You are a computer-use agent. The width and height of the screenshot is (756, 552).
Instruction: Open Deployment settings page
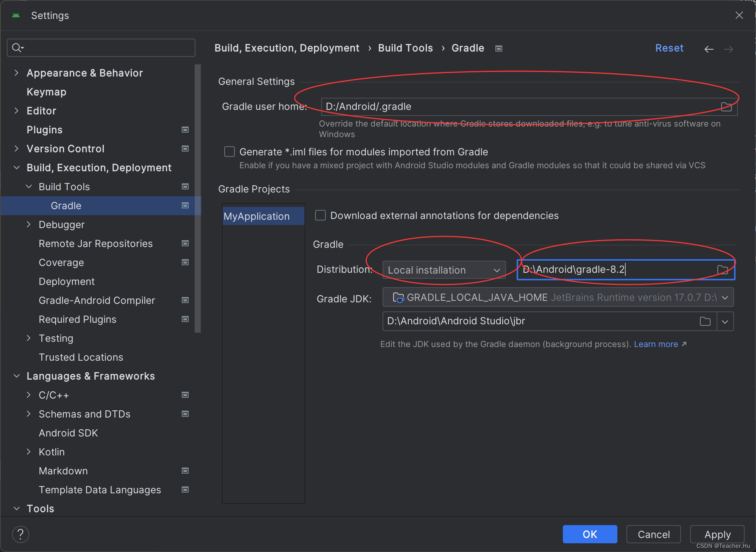coord(67,281)
